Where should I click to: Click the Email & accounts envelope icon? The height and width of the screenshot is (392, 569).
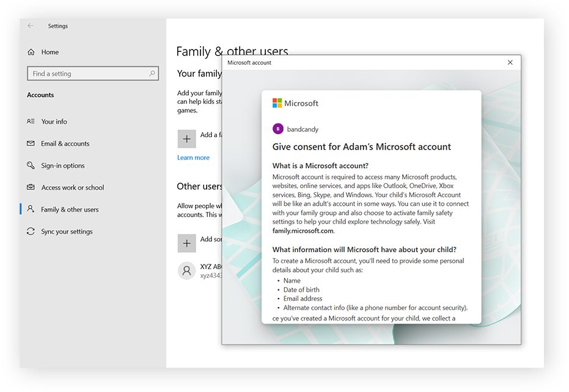point(31,143)
